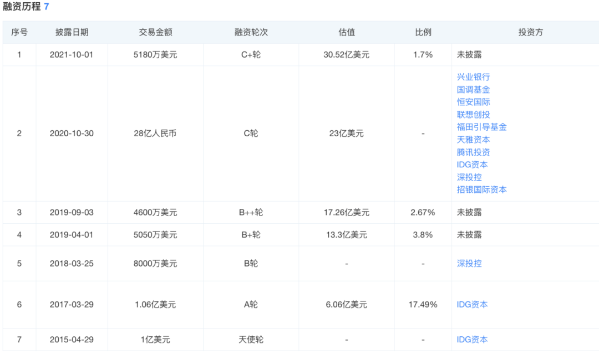Select the valuation 30.52亿美元

(x=347, y=54)
